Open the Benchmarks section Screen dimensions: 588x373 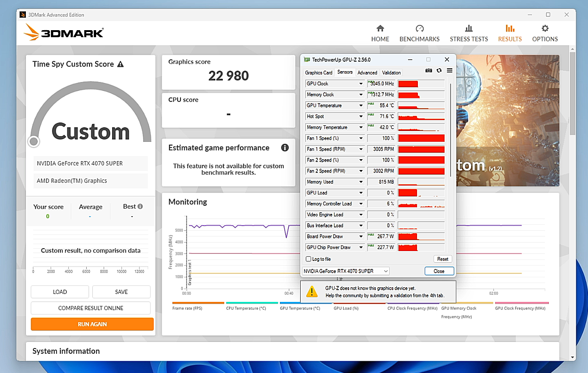[x=419, y=33]
